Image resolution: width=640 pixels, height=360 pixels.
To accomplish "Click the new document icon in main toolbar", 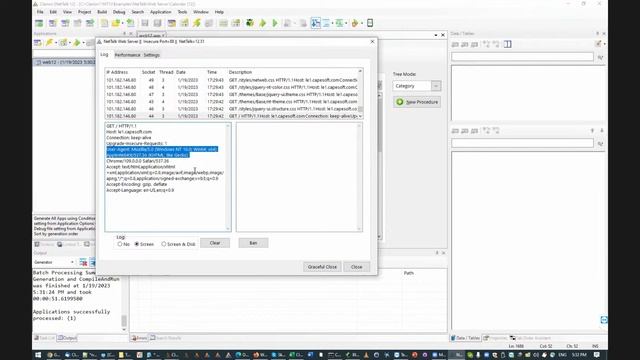I will click(104, 23).
